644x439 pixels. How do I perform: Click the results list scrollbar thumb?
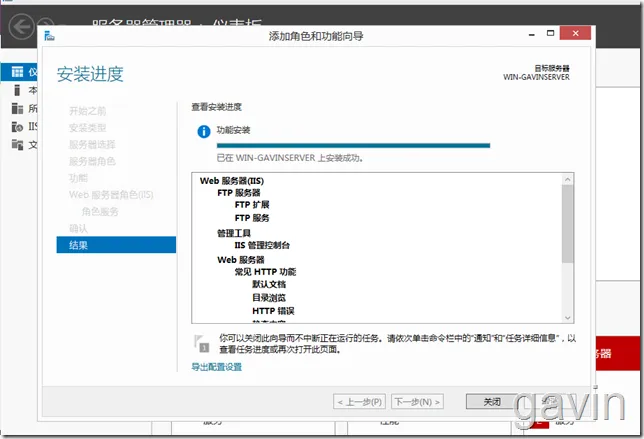[568, 223]
